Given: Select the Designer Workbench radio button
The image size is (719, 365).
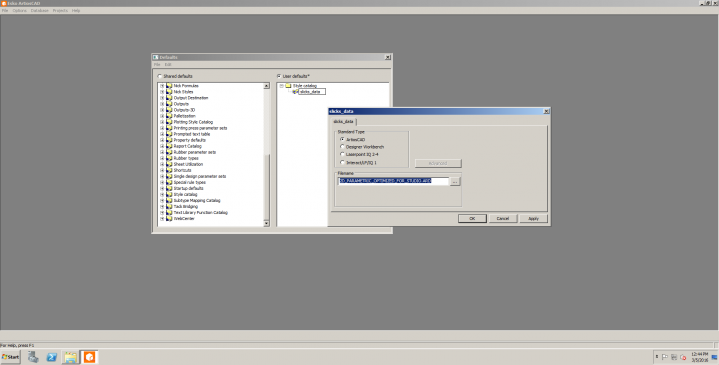Looking at the screenshot, I should (x=342, y=147).
